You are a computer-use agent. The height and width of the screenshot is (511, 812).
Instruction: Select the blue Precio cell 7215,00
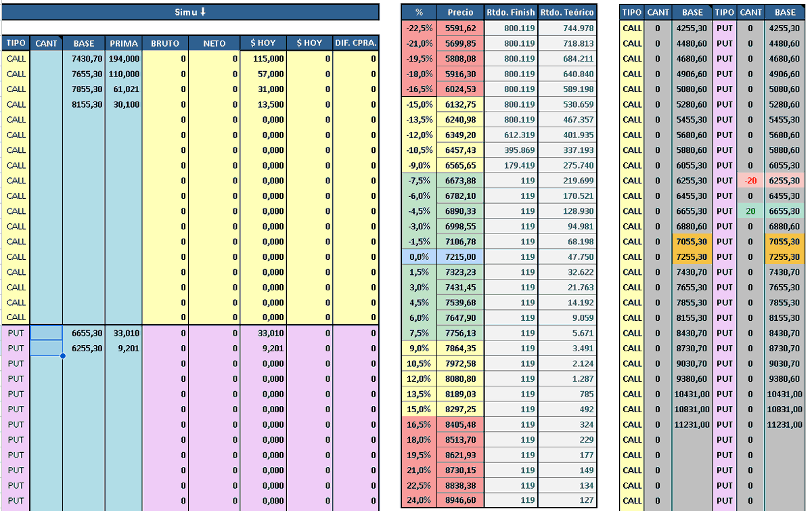(461, 257)
